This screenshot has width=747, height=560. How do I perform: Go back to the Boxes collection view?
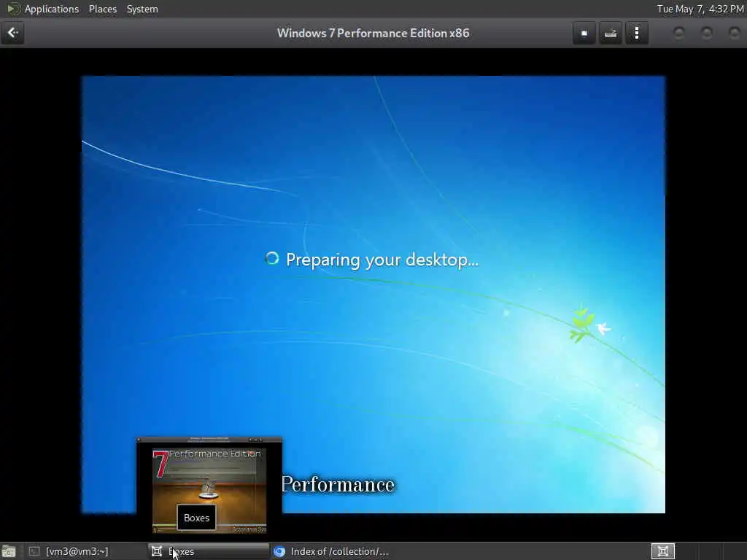(12, 33)
